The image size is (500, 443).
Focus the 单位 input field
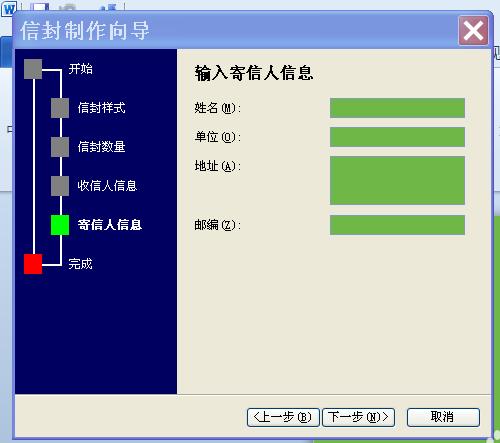pos(397,137)
